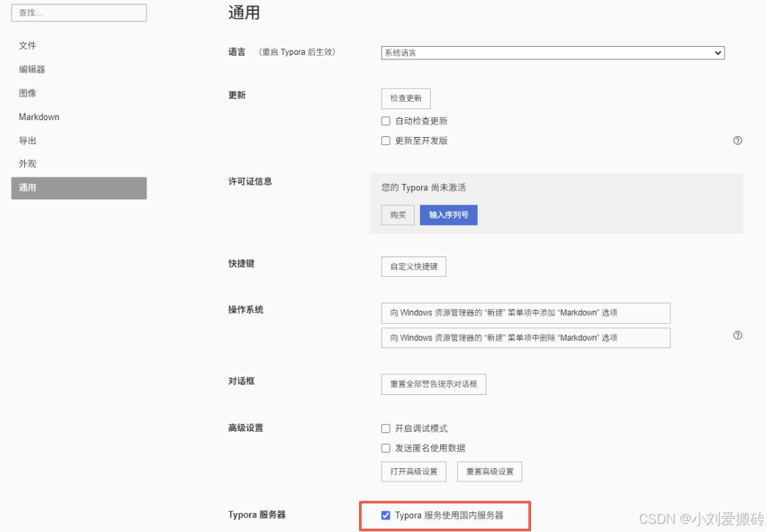Click the 对话框 label
Image resolution: width=767 pixels, height=532 pixels.
pyautogui.click(x=241, y=381)
